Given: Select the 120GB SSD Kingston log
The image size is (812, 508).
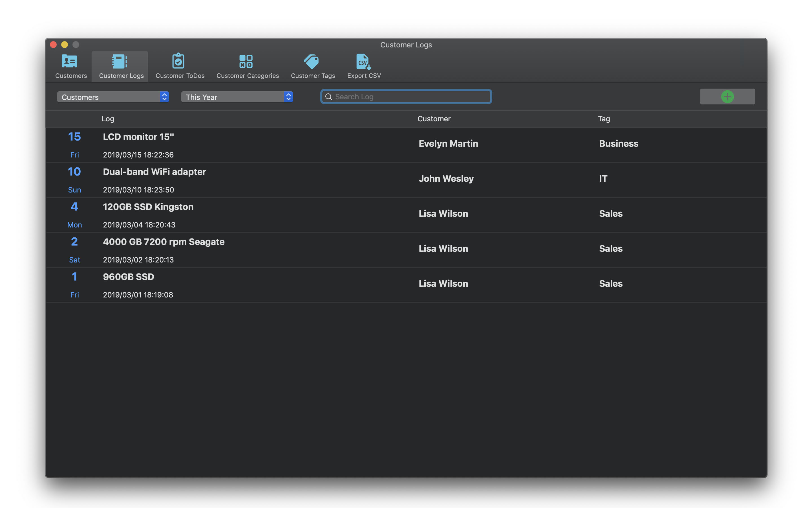Looking at the screenshot, I should pos(406,215).
